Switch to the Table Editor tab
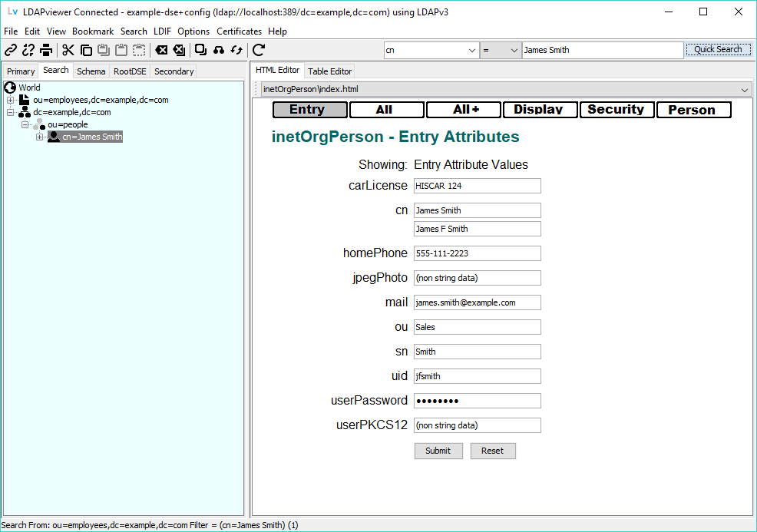Image resolution: width=757 pixels, height=532 pixels. [329, 70]
